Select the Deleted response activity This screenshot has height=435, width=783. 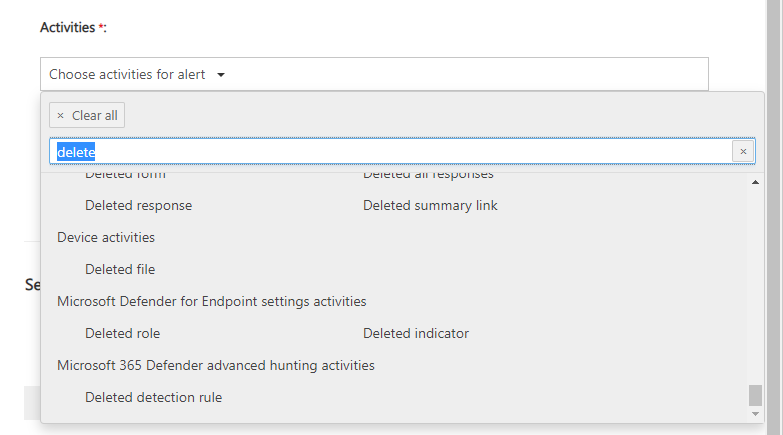tap(138, 205)
